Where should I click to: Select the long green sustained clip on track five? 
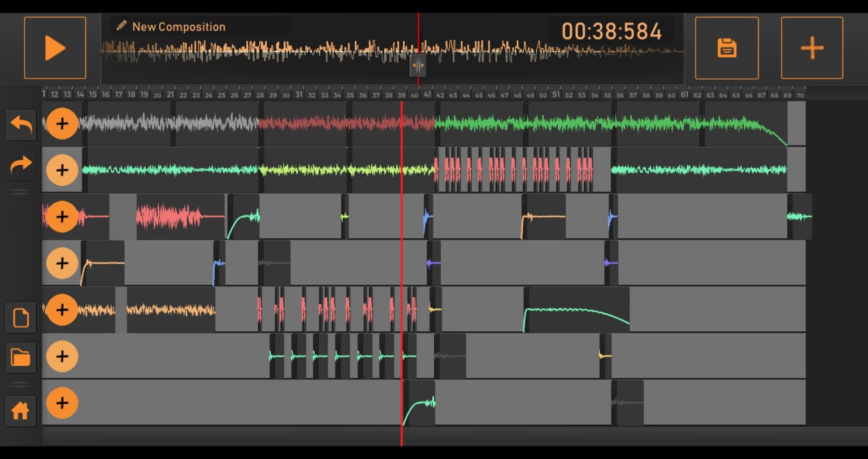click(x=576, y=310)
